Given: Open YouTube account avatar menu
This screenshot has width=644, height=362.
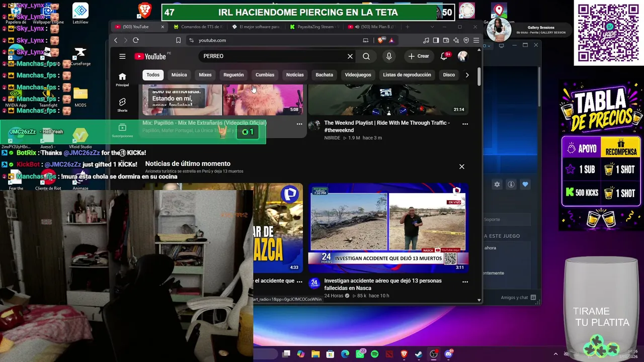Looking at the screenshot, I should pos(463,56).
